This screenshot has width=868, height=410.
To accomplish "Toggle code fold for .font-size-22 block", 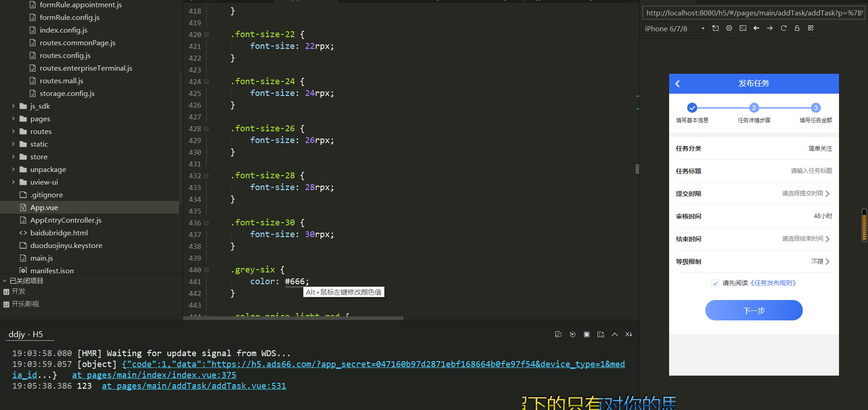I will coord(207,34).
